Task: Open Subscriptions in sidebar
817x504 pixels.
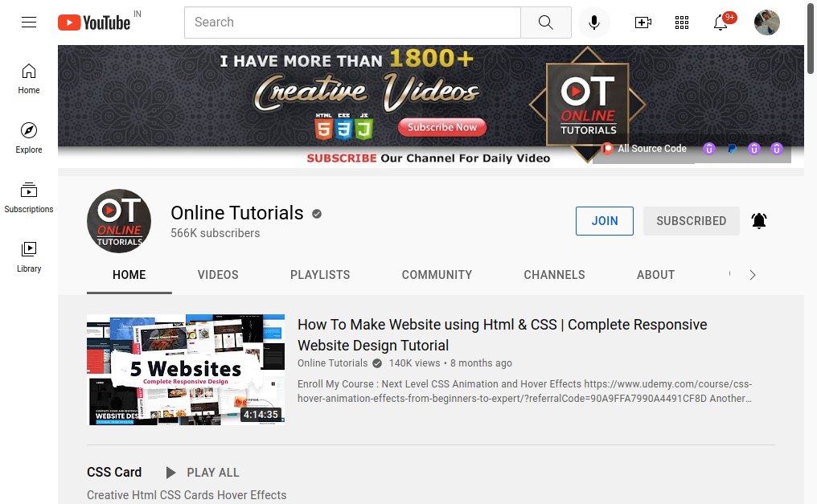Action: coord(29,197)
